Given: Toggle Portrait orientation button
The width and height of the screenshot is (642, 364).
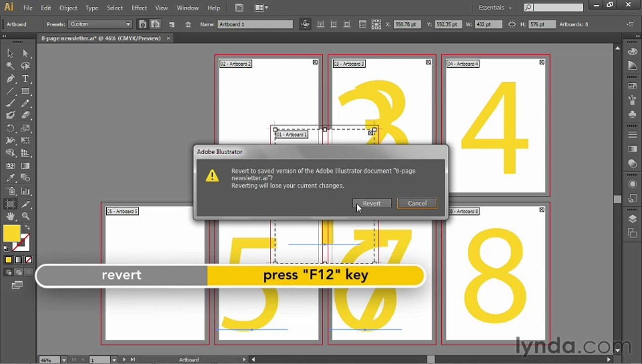Looking at the screenshot, I should tap(143, 24).
